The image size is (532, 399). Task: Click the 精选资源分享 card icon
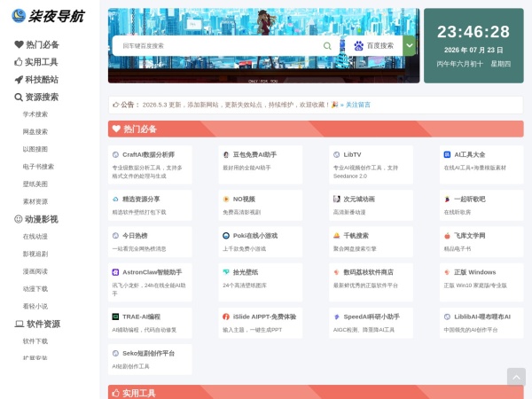coord(115,199)
